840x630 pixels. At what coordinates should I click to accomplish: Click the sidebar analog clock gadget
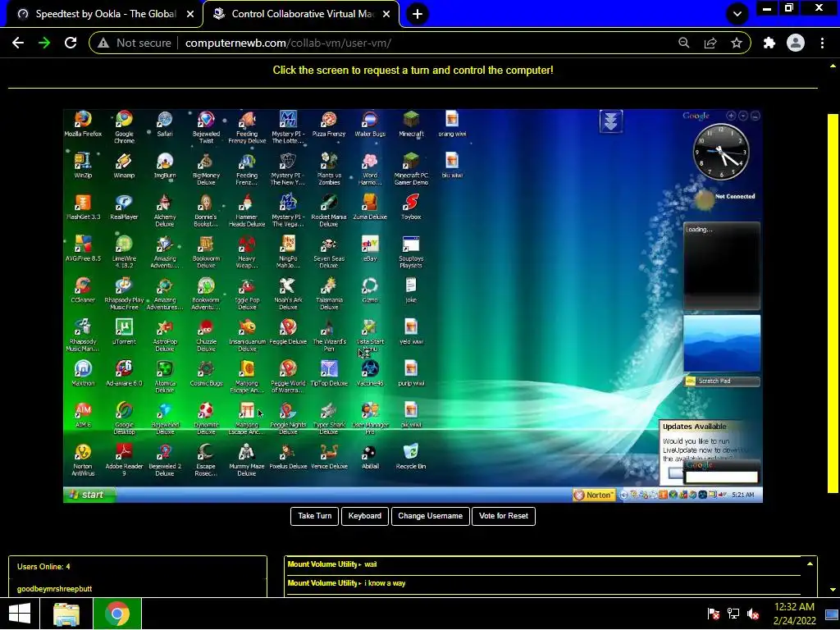[x=721, y=152]
